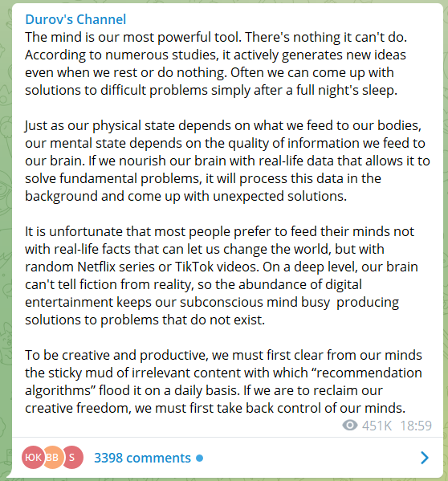The image size is (448, 481).
Task: Click the paragraph starting "To be creative"
Action: click(223, 381)
